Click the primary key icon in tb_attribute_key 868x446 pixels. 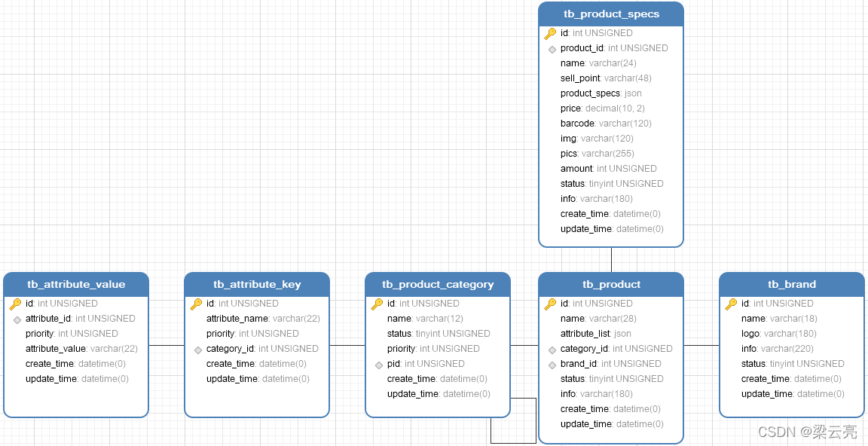click(x=196, y=304)
